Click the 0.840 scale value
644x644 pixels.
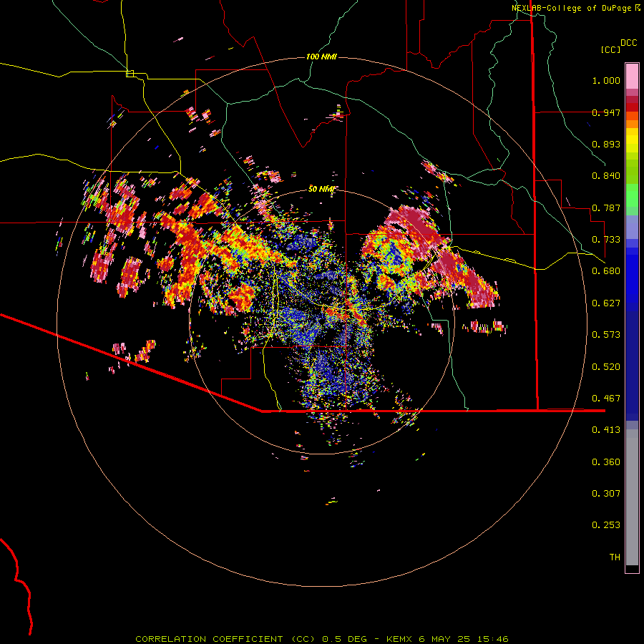[606, 176]
